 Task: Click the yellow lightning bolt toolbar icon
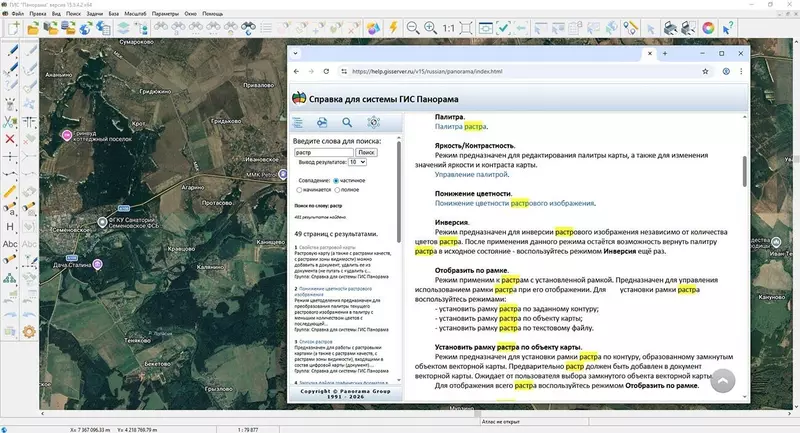point(394,28)
